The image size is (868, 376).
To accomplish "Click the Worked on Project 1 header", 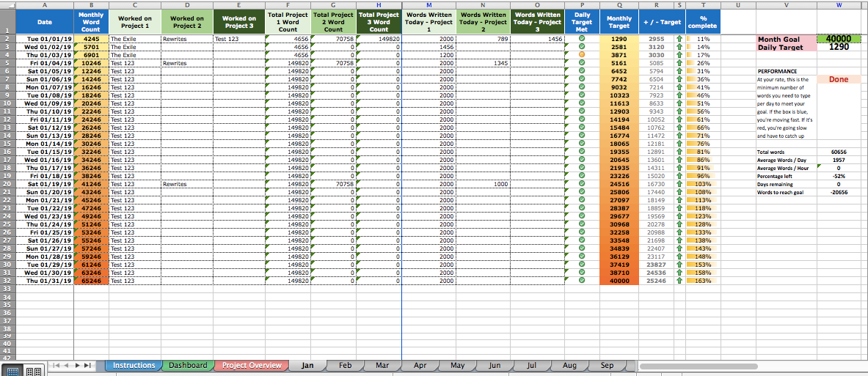I will pos(134,22).
